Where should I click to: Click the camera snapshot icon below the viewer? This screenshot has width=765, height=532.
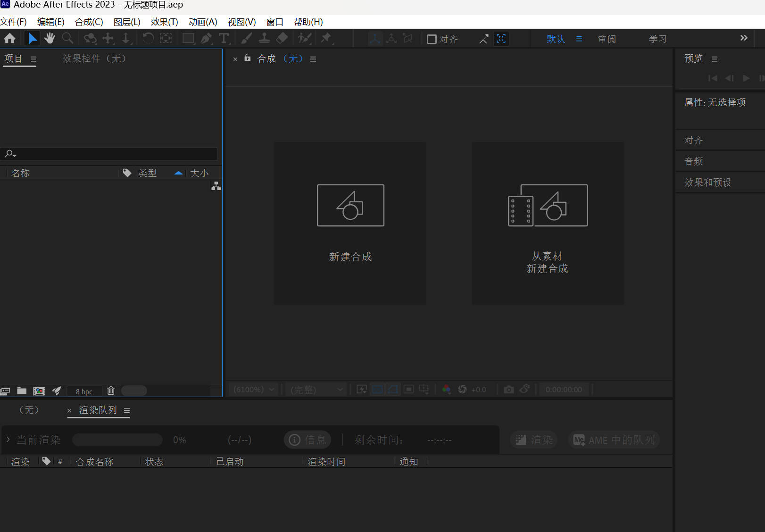(x=508, y=390)
